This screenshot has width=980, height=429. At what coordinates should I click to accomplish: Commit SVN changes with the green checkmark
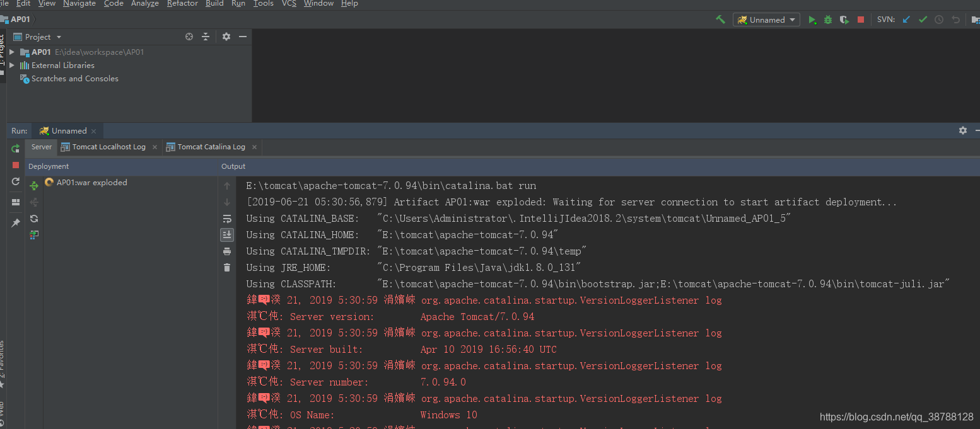[x=923, y=20]
